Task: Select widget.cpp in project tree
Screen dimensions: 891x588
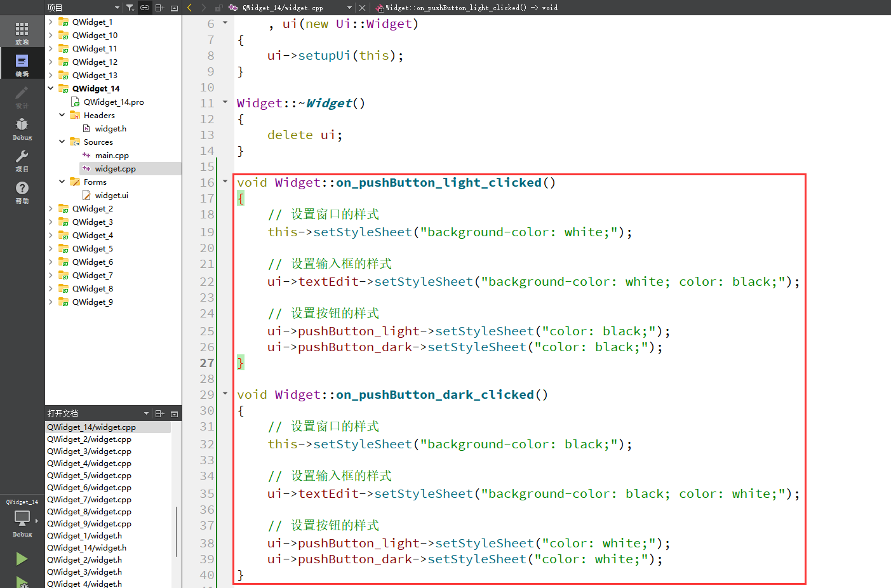Action: point(115,168)
